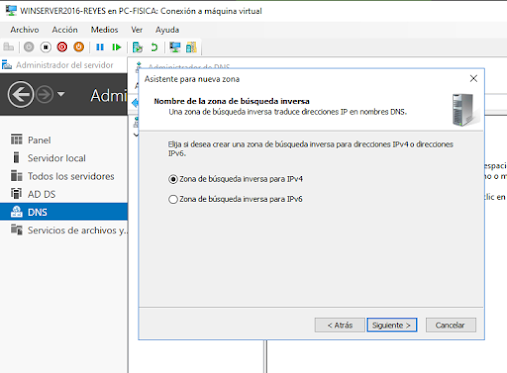Create a checkpoint with toolbar icon

click(x=137, y=47)
